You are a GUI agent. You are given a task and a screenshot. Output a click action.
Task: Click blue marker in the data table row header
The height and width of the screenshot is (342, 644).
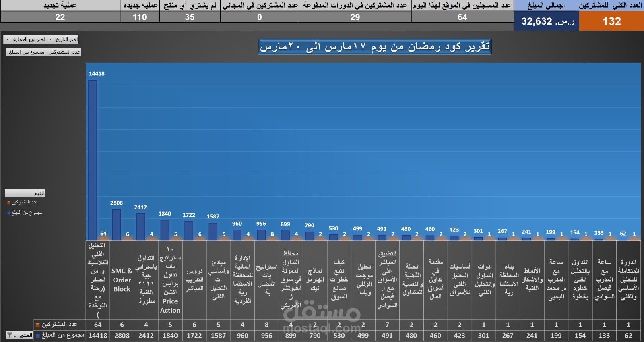pyautogui.click(x=38, y=335)
